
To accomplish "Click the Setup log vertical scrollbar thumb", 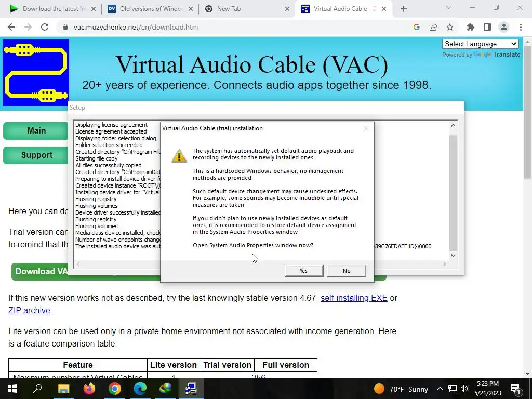I will pos(453,193).
